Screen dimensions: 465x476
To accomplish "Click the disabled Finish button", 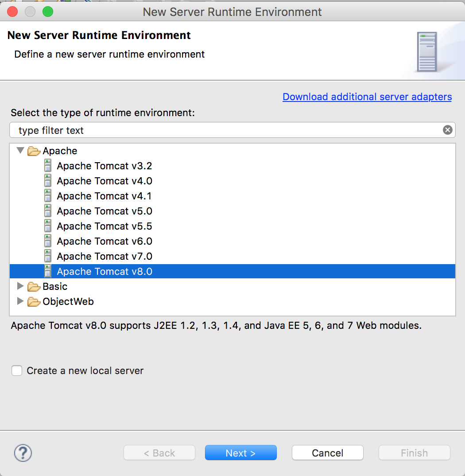I will (x=415, y=453).
